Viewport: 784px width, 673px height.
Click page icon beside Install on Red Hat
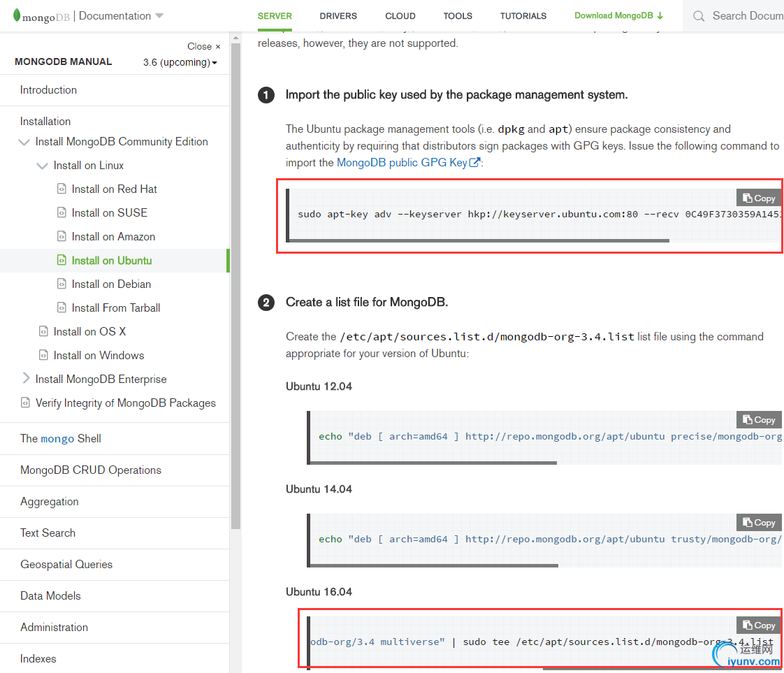[61, 189]
